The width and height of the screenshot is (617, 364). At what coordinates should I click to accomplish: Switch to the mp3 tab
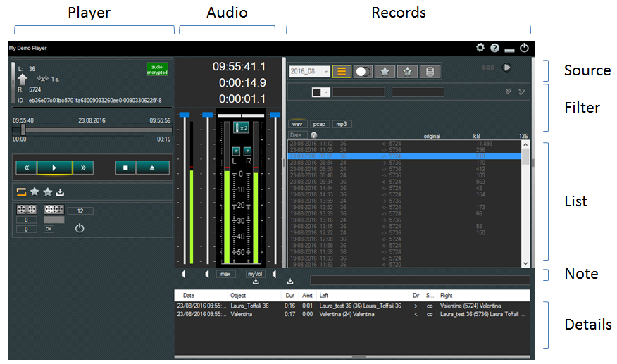tap(342, 124)
